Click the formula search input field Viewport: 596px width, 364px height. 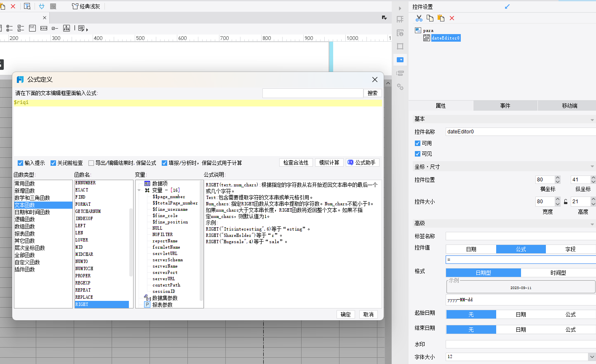click(313, 93)
